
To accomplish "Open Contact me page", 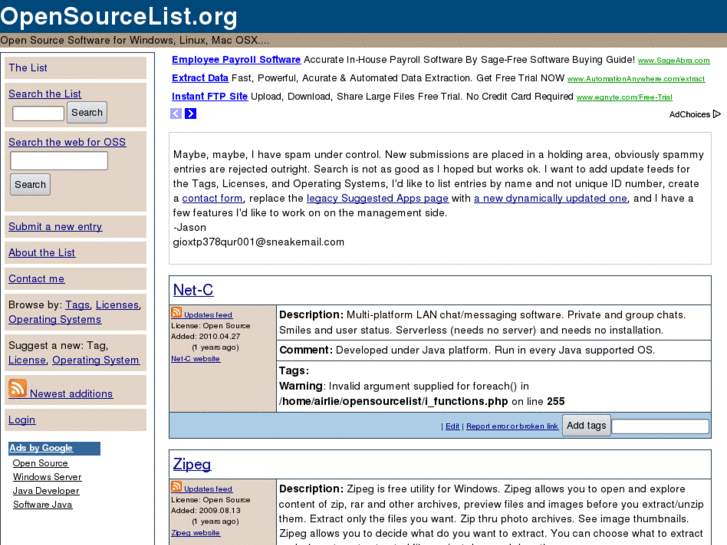I will click(x=36, y=278).
